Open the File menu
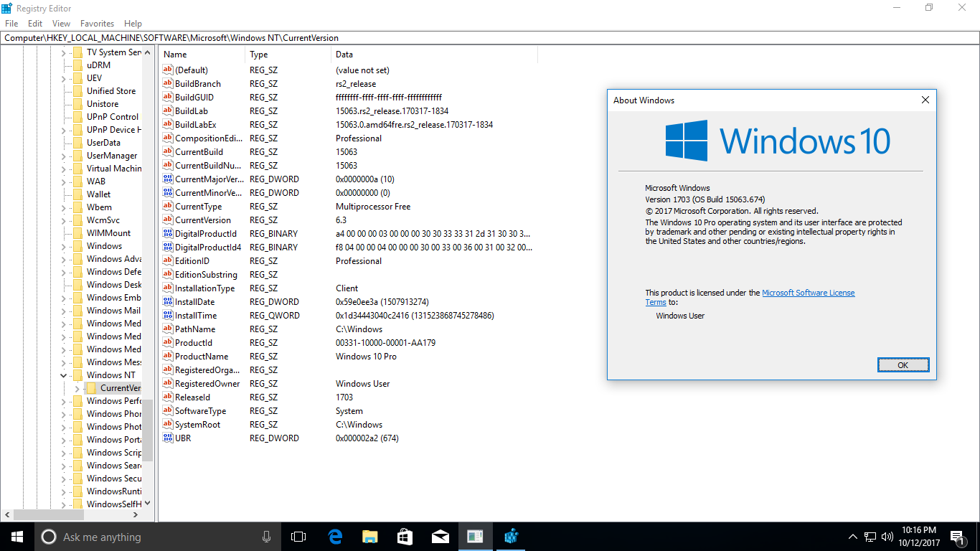 coord(11,24)
